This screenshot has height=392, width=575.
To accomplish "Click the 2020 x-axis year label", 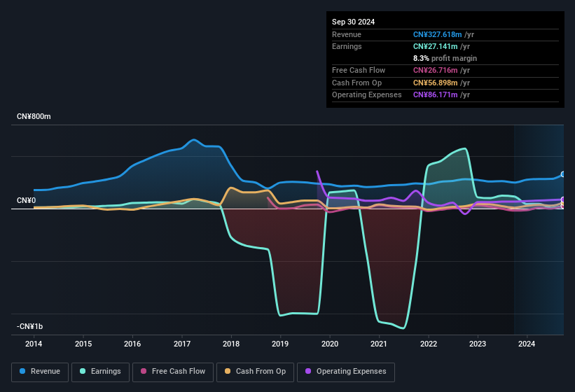I will pos(330,344).
